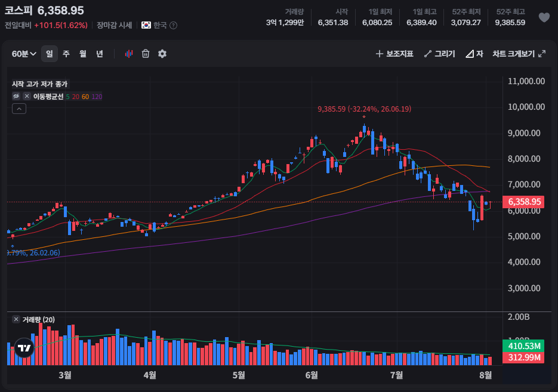Click the 1일 최저 value 6,080.25
The height and width of the screenshot is (392, 558).
(377, 23)
